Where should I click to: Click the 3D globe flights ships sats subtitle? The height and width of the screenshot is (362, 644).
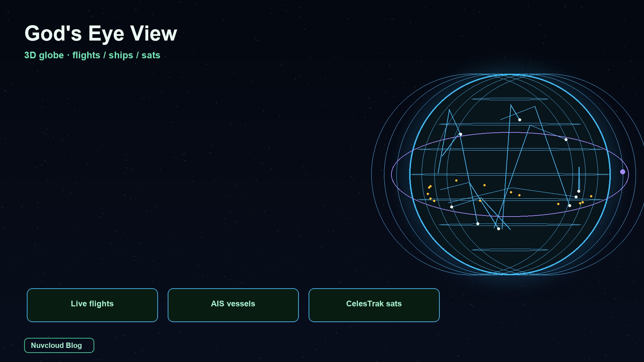(x=92, y=55)
